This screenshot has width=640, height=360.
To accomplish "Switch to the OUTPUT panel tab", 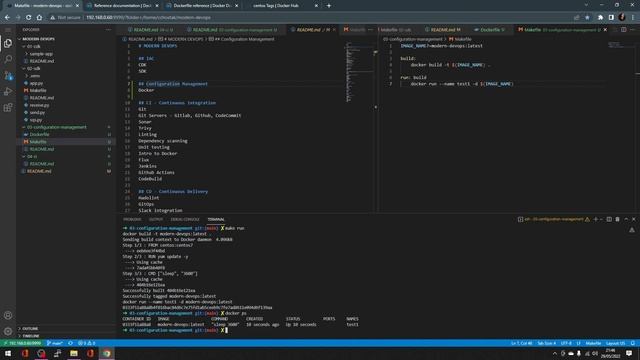I will click(x=156, y=219).
